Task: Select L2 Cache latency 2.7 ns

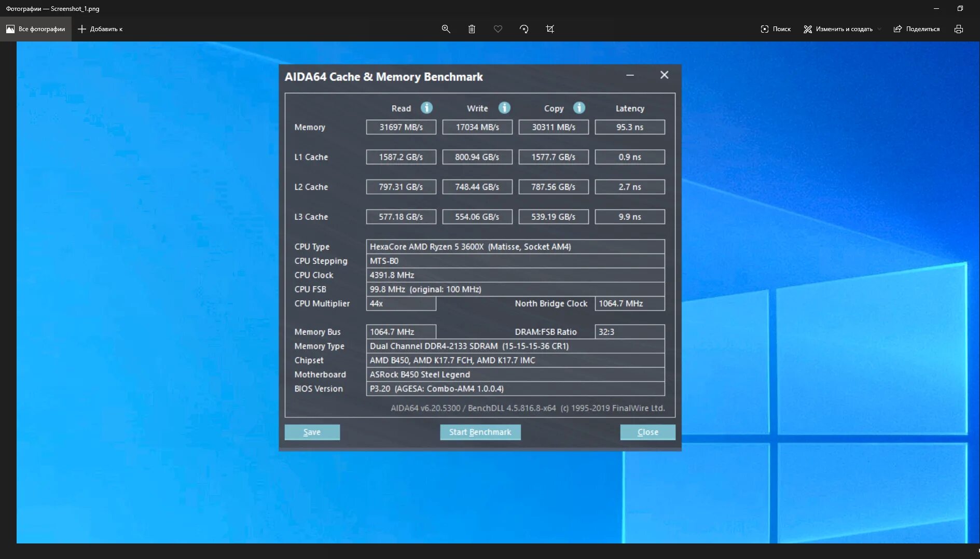Action: coord(630,187)
